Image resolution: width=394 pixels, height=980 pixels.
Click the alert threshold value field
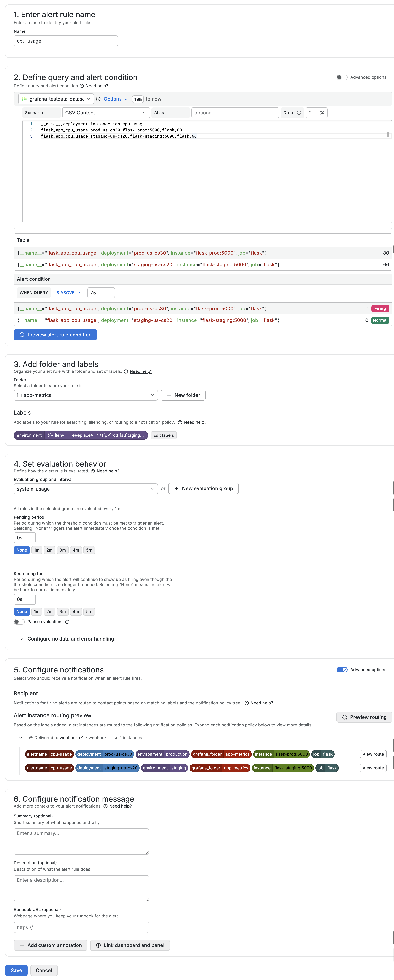coord(101,293)
